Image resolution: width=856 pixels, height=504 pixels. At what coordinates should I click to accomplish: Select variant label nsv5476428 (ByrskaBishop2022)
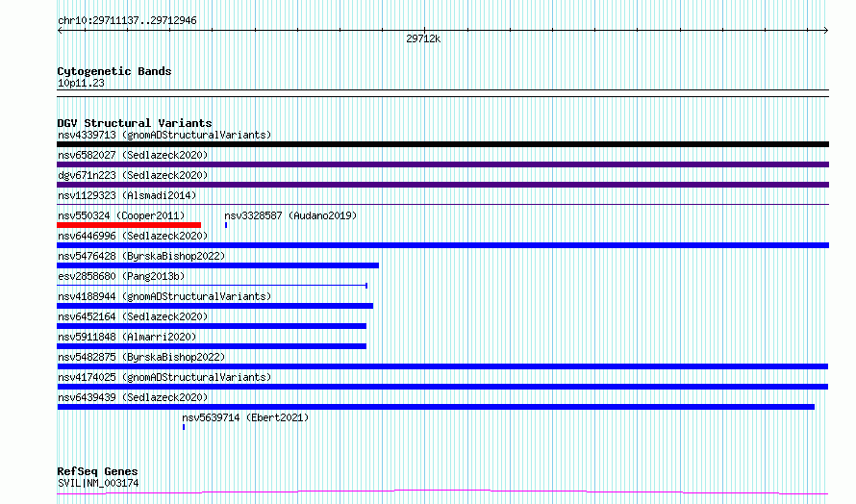(x=141, y=256)
